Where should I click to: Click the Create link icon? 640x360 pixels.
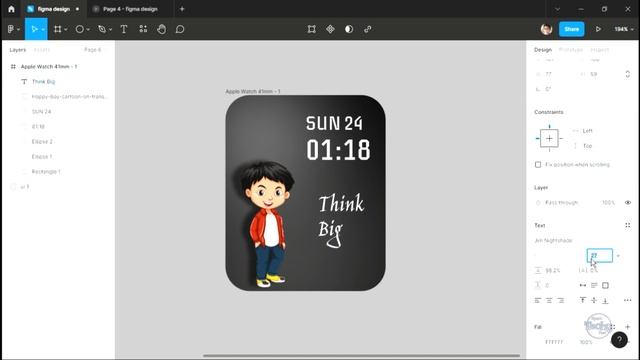point(368,29)
